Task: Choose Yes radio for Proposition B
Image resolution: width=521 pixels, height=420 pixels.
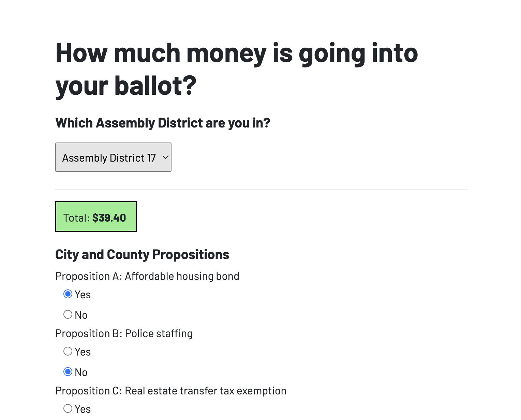Action: pos(68,351)
